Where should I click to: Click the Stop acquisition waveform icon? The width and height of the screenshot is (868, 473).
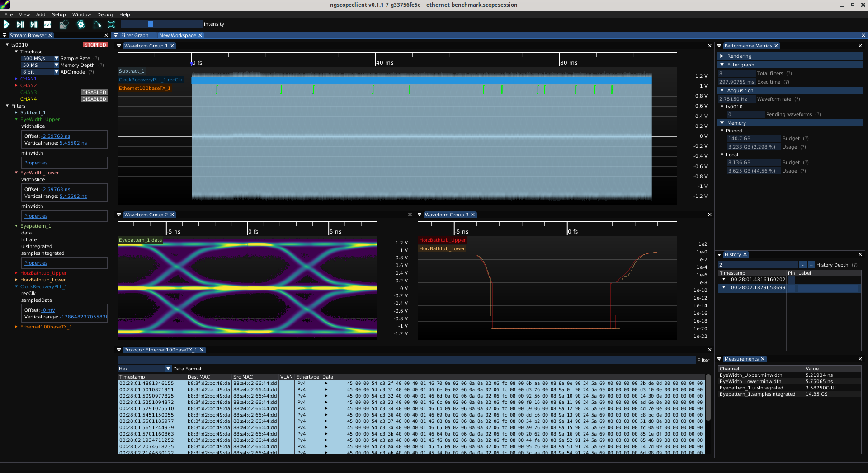click(x=47, y=24)
